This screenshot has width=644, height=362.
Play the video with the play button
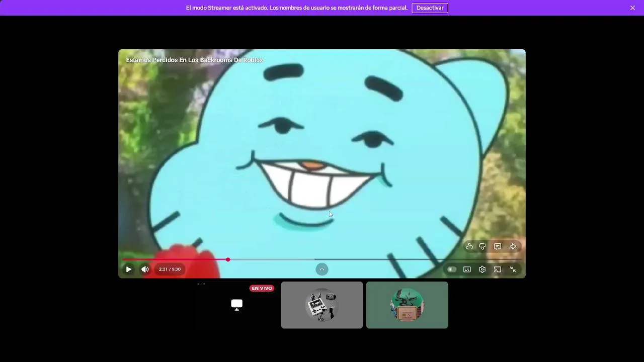tap(129, 269)
